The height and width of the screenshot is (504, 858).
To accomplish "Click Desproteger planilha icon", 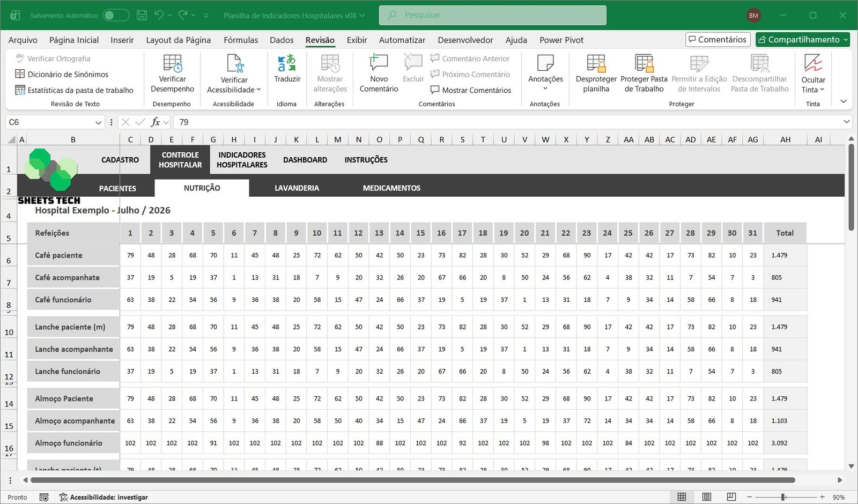I will 596,64.
